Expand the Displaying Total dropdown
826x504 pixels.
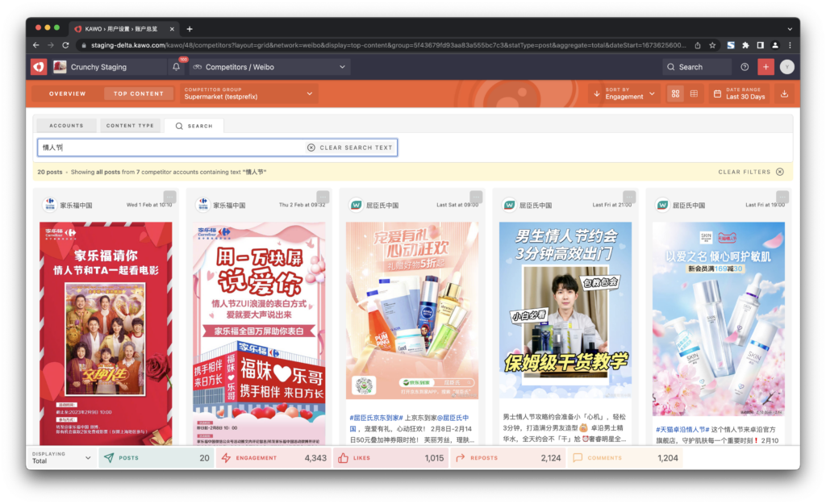(x=61, y=458)
